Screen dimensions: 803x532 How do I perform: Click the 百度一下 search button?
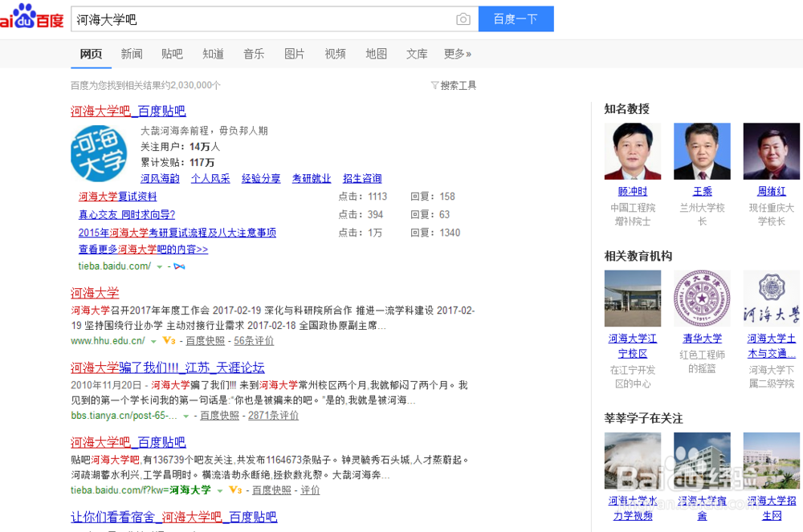pos(516,19)
